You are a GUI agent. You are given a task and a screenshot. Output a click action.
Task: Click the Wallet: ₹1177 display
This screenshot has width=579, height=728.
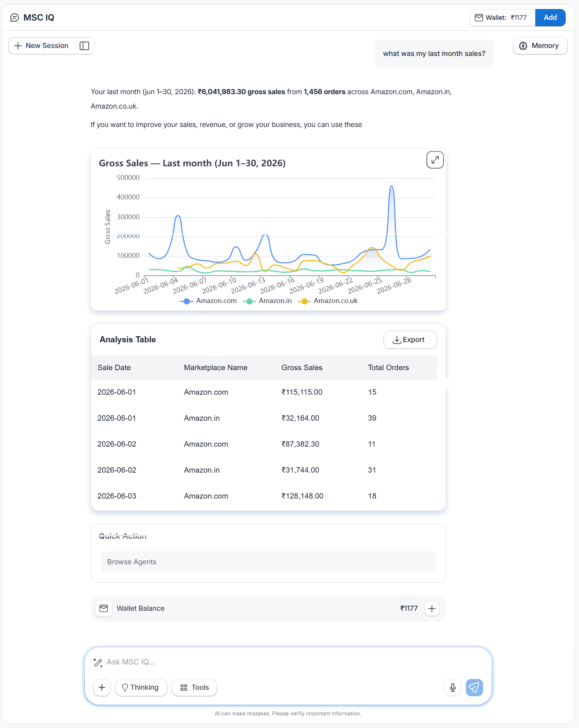(x=502, y=17)
